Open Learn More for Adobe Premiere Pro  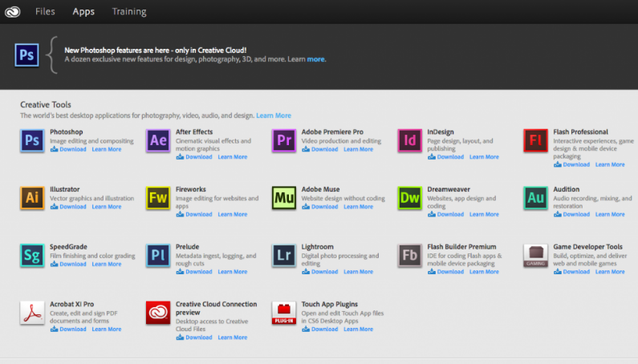click(x=358, y=149)
